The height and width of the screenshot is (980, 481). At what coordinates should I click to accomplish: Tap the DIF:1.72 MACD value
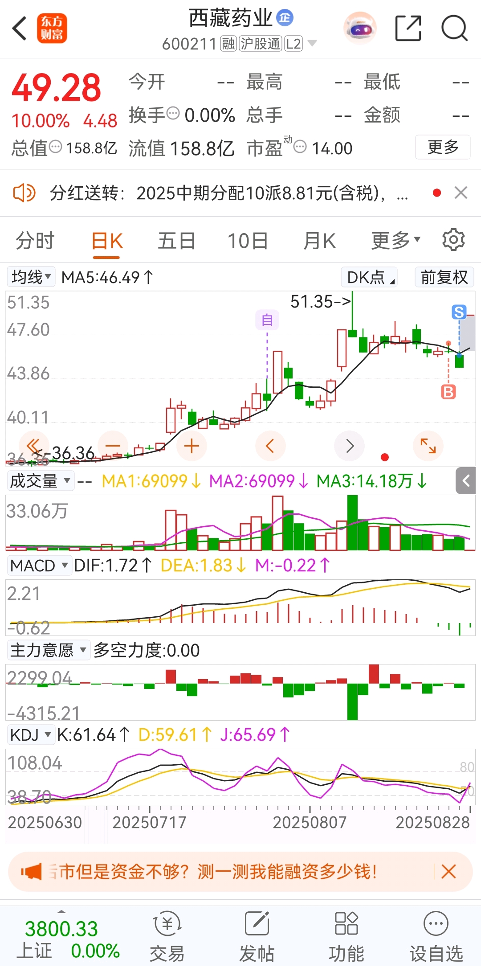[113, 566]
